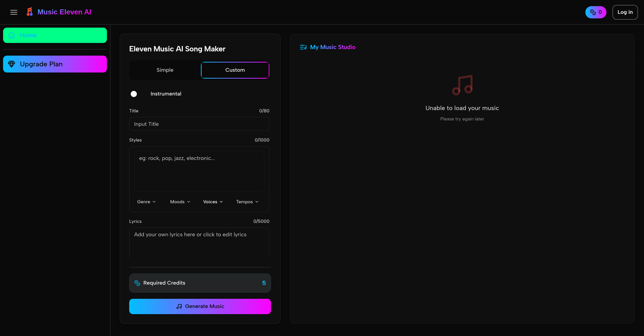Click the music note icon on Generate Music
The width and height of the screenshot is (644, 336).
tap(179, 306)
